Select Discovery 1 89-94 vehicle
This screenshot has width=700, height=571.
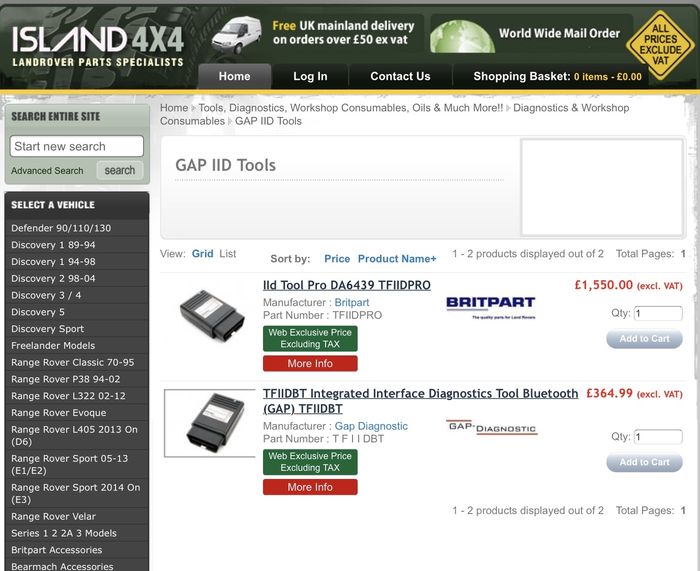click(77, 245)
